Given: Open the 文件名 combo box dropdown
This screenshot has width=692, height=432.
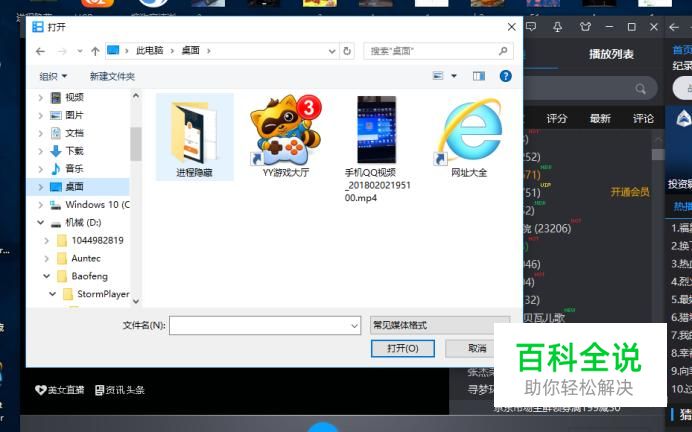Looking at the screenshot, I should (354, 326).
